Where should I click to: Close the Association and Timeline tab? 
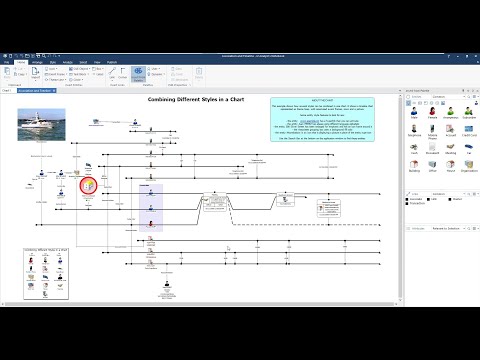coord(54,91)
